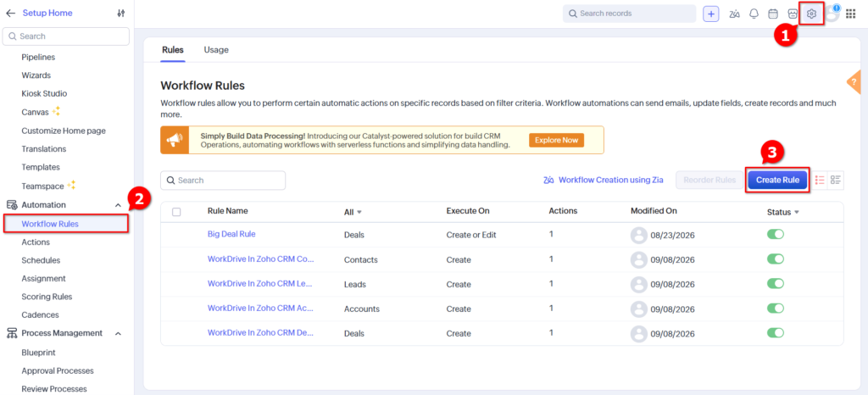This screenshot has height=395, width=868.
Task: Click the plus quick-create icon
Action: pos(711,14)
